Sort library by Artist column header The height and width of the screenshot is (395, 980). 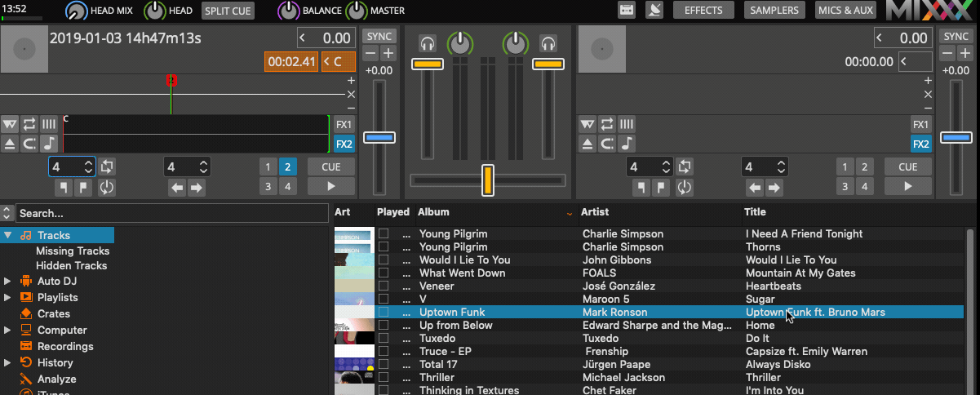pos(659,212)
